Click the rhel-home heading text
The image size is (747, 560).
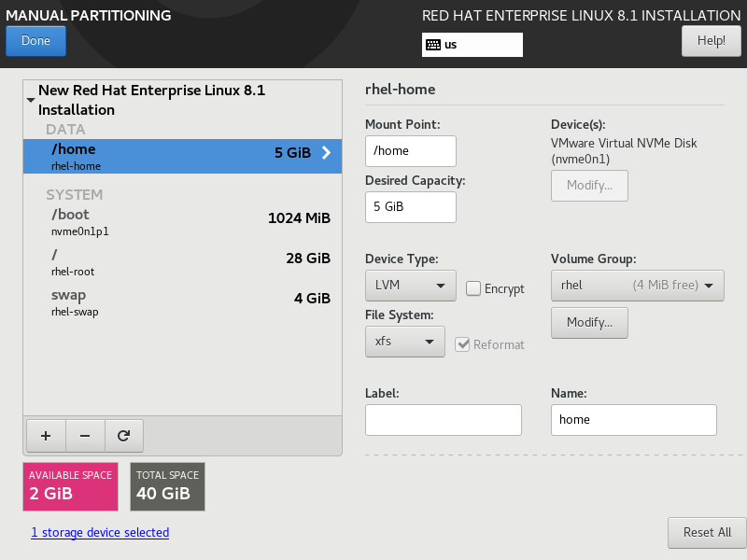click(401, 89)
